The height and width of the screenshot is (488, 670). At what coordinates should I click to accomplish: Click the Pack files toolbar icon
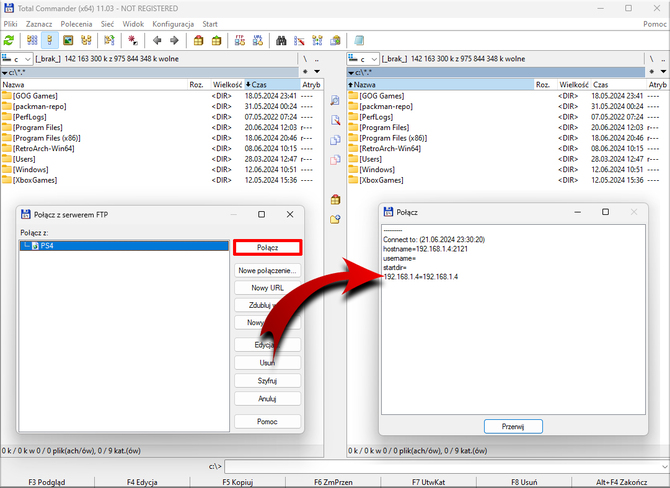(x=198, y=41)
